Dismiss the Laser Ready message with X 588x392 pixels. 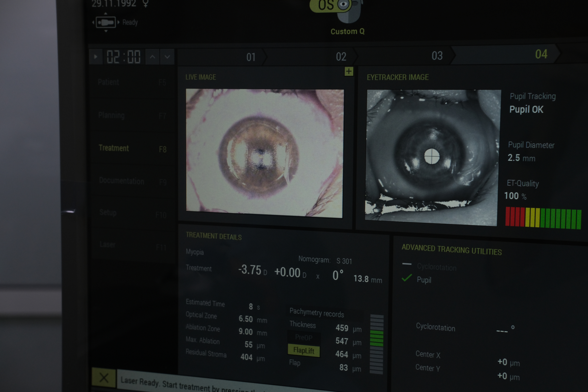tap(104, 378)
